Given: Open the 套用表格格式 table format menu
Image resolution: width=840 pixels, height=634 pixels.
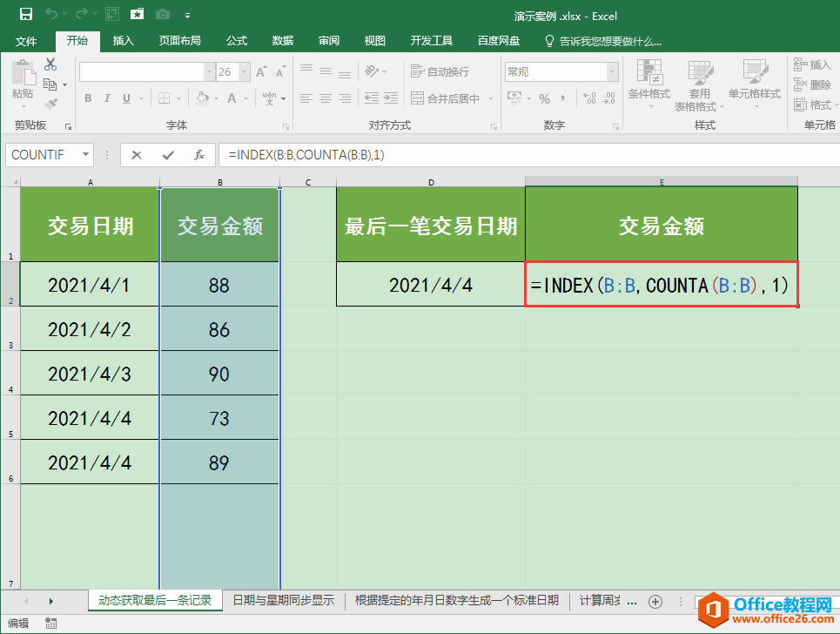Looking at the screenshot, I should click(699, 85).
